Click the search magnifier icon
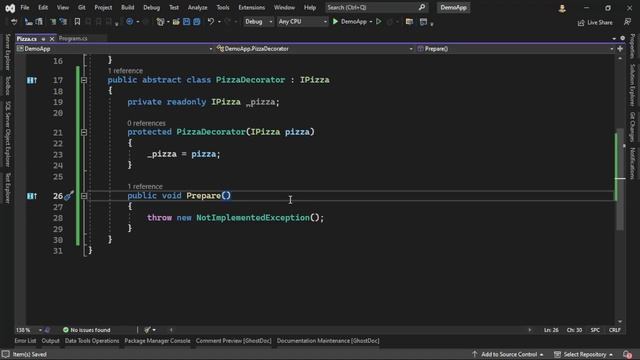This screenshot has width=640, height=360. tap(422, 7)
